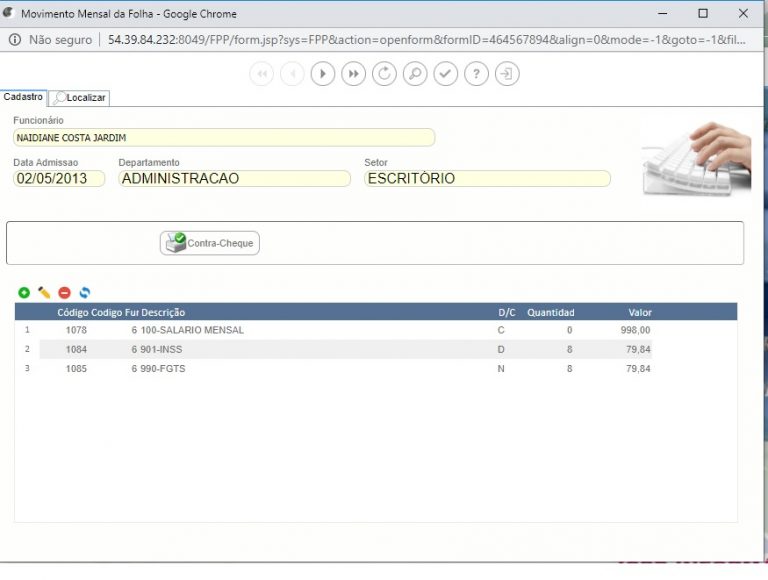This screenshot has height=580, width=768.
Task: Open help via question mark icon
Action: [477, 74]
